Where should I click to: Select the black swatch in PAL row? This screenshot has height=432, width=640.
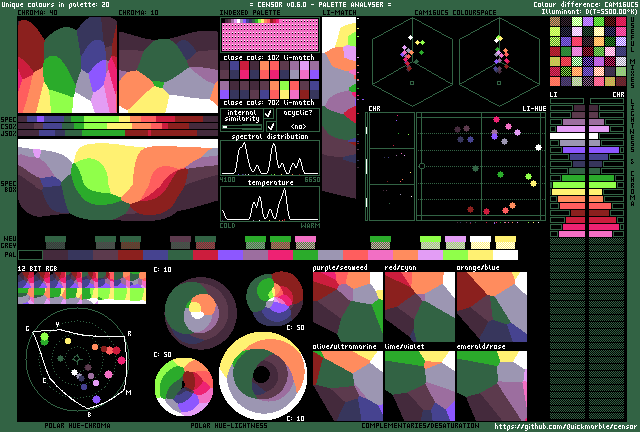coord(31,255)
